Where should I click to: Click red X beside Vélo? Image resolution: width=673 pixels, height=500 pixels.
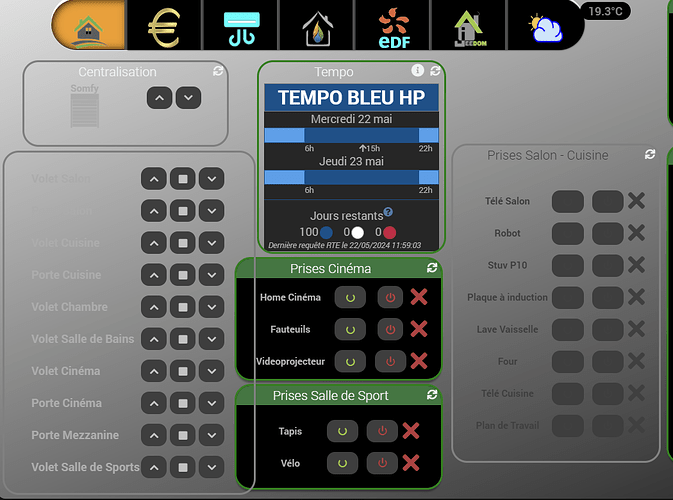point(411,463)
